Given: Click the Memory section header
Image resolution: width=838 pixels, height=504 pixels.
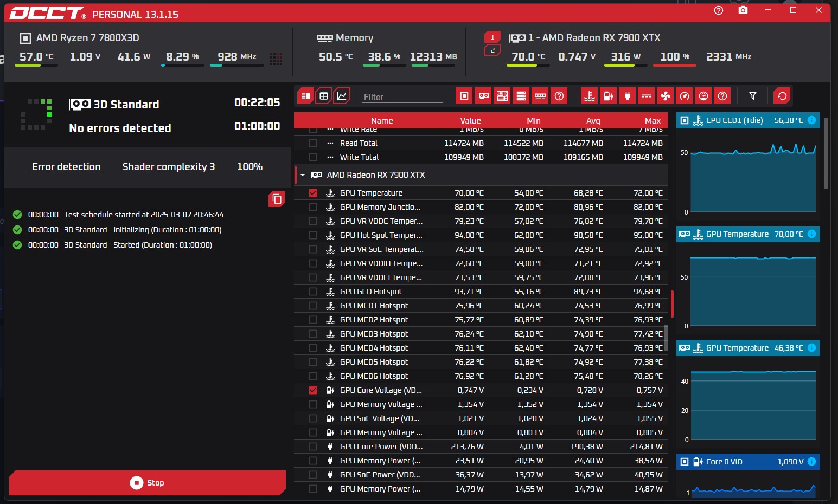Looking at the screenshot, I should coord(345,38).
